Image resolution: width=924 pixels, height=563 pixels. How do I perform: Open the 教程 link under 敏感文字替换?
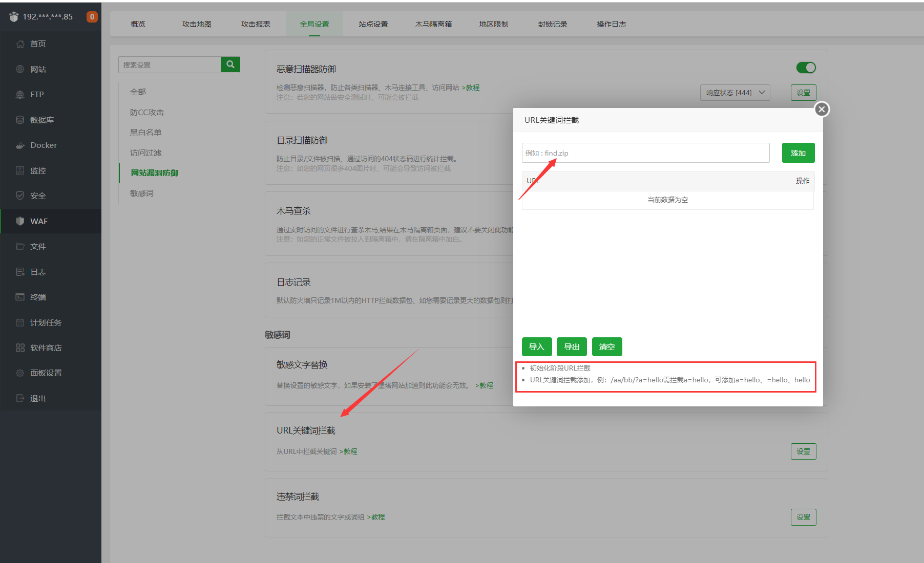pos(484,385)
